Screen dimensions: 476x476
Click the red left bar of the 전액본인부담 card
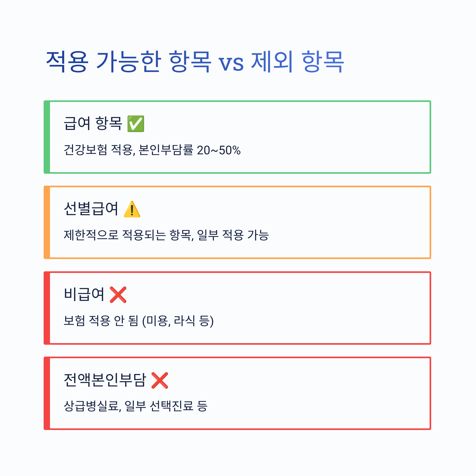click(x=47, y=393)
